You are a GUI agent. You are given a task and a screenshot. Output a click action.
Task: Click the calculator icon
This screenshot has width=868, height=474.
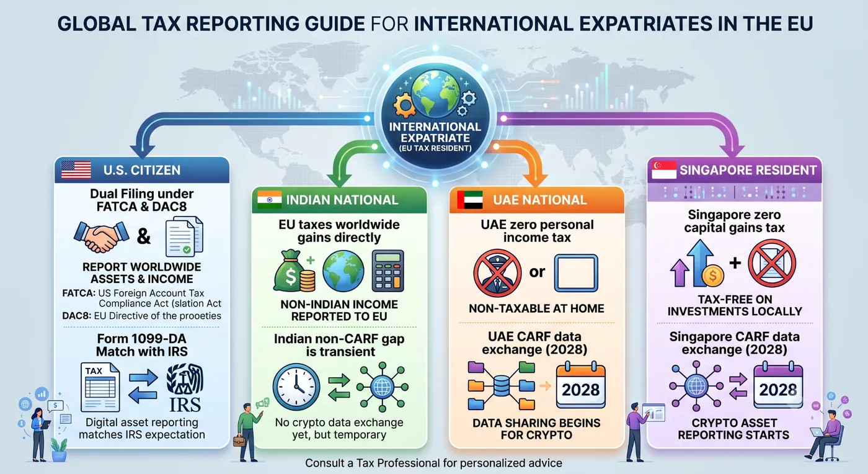coord(387,271)
